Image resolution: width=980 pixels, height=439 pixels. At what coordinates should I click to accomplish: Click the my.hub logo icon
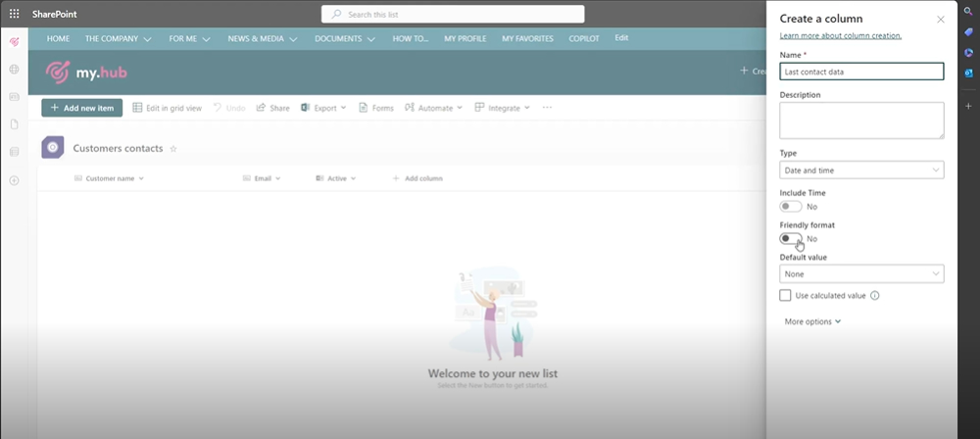click(x=59, y=72)
